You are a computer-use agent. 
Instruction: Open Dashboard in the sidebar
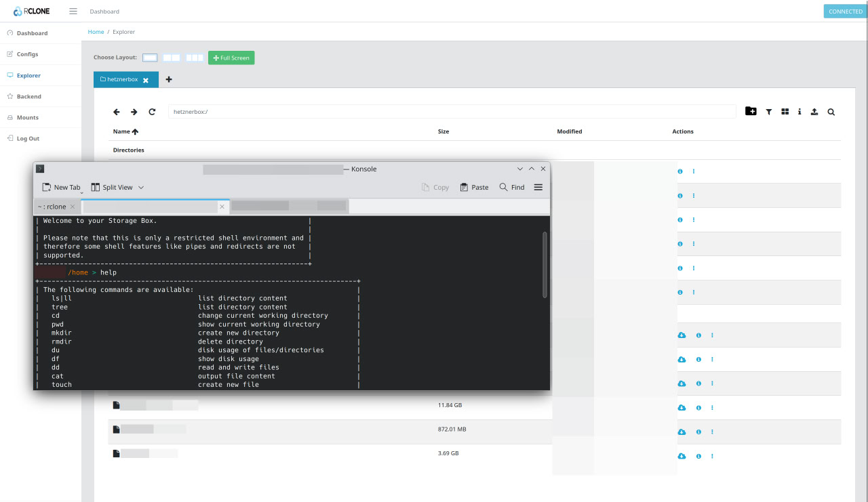tap(32, 33)
